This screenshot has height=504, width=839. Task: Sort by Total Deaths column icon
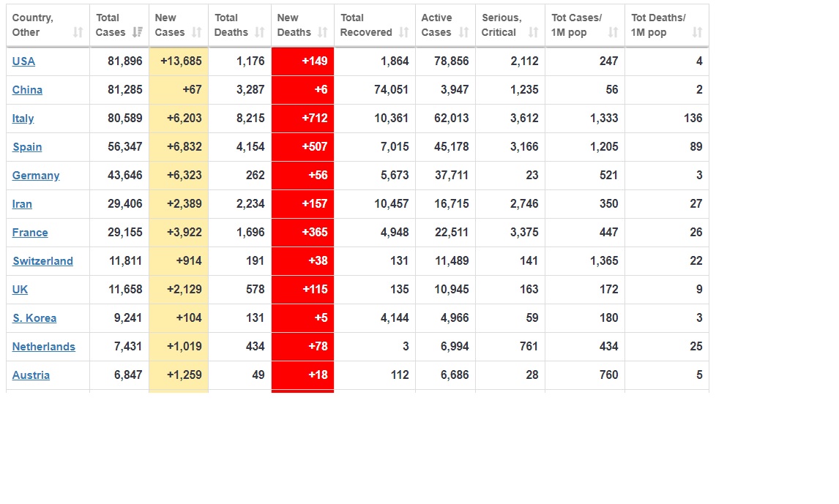260,33
